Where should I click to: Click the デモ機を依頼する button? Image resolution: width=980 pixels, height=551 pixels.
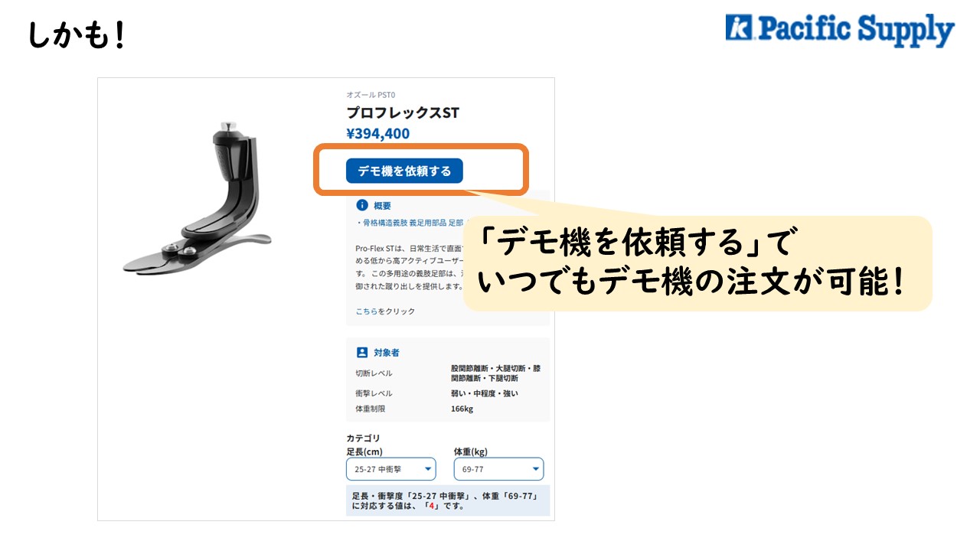pos(404,171)
